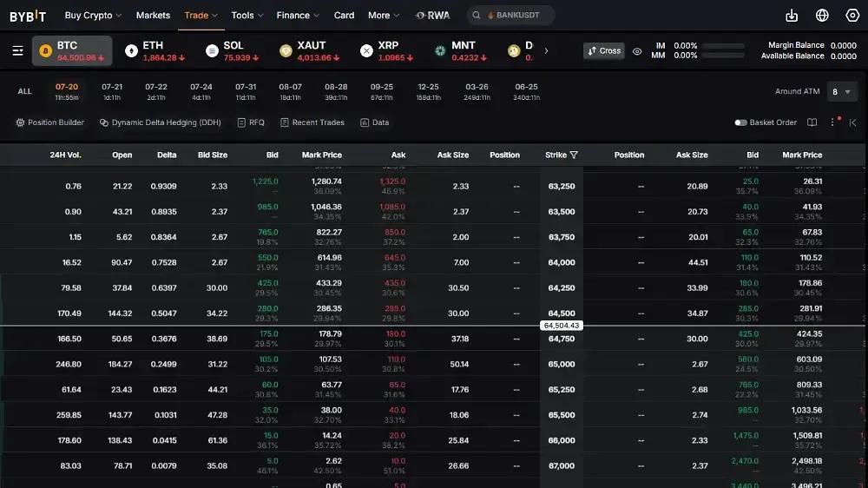
Task: Click the Position Builder icon
Action: coord(20,122)
